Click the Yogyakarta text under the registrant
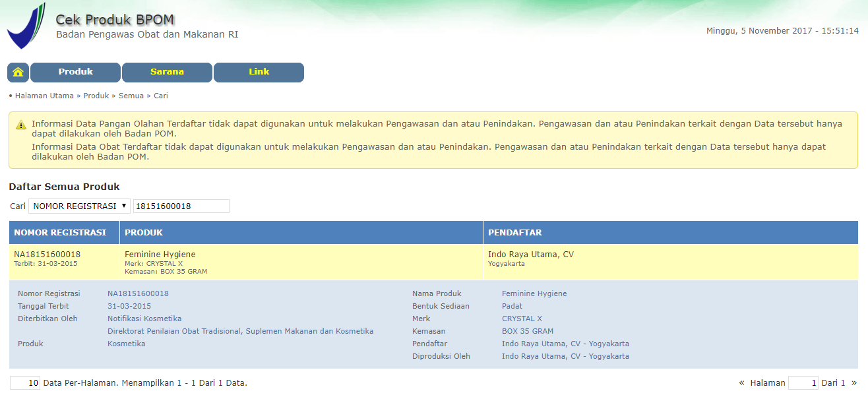 pyautogui.click(x=507, y=264)
